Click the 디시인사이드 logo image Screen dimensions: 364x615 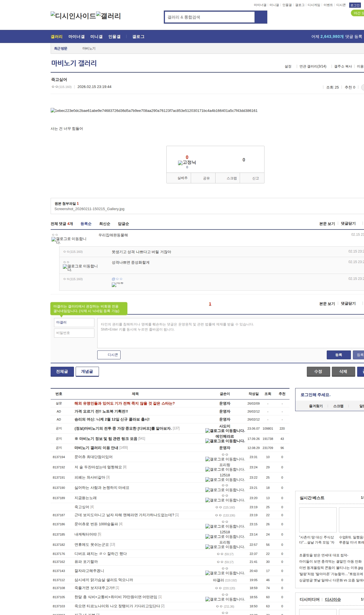pyautogui.click(x=73, y=16)
